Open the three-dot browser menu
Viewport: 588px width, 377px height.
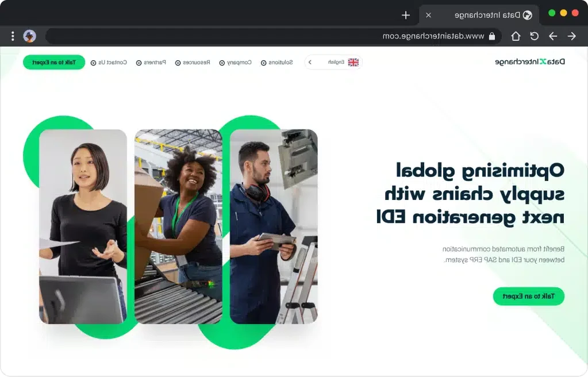[x=13, y=36]
